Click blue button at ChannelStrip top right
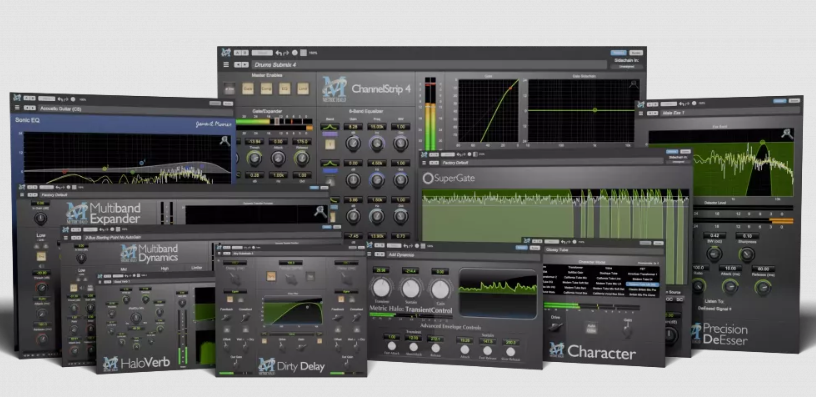Viewport: 816px width, 397px height. 618,53
